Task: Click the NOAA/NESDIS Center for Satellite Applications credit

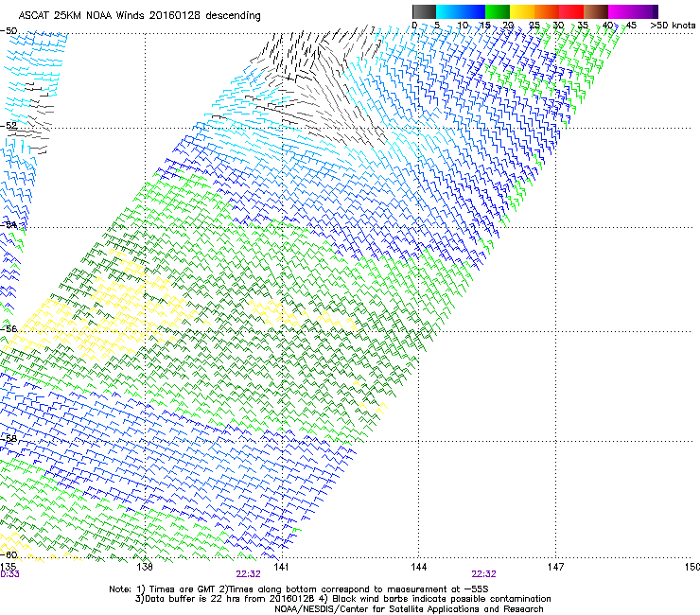Action: click(409, 609)
